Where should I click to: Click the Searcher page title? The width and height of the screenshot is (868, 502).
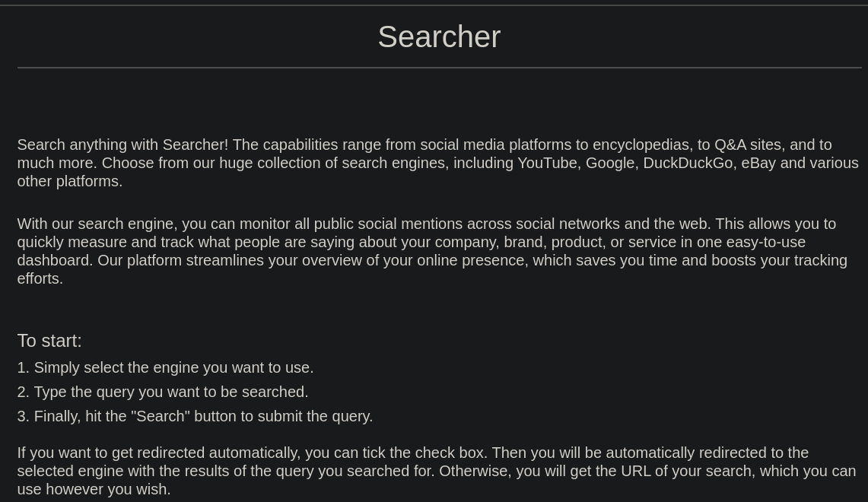(439, 37)
